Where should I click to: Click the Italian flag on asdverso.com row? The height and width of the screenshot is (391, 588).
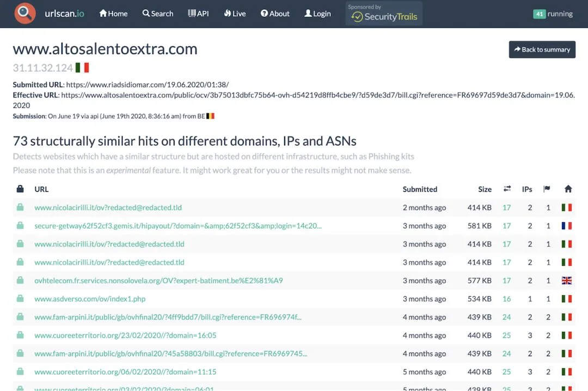[567, 299]
